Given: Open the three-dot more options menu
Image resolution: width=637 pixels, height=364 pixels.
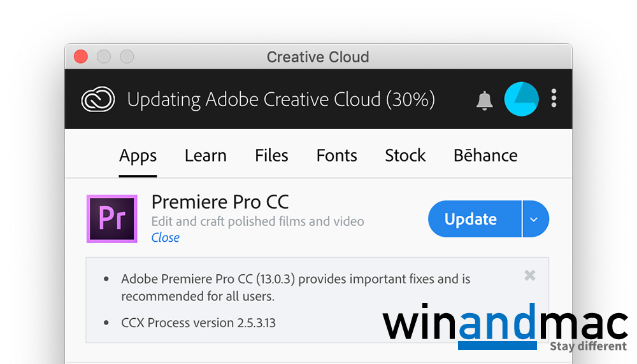Looking at the screenshot, I should 554,99.
